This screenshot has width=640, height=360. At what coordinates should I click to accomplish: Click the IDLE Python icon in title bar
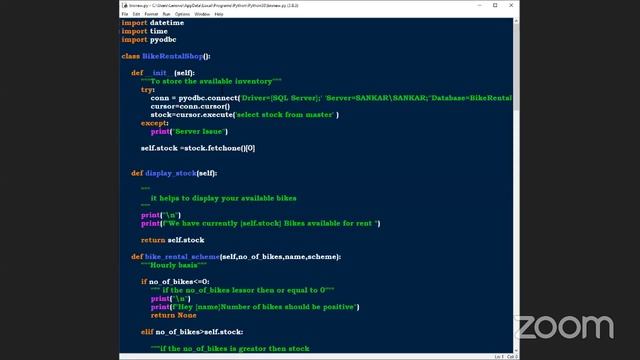click(124, 5)
